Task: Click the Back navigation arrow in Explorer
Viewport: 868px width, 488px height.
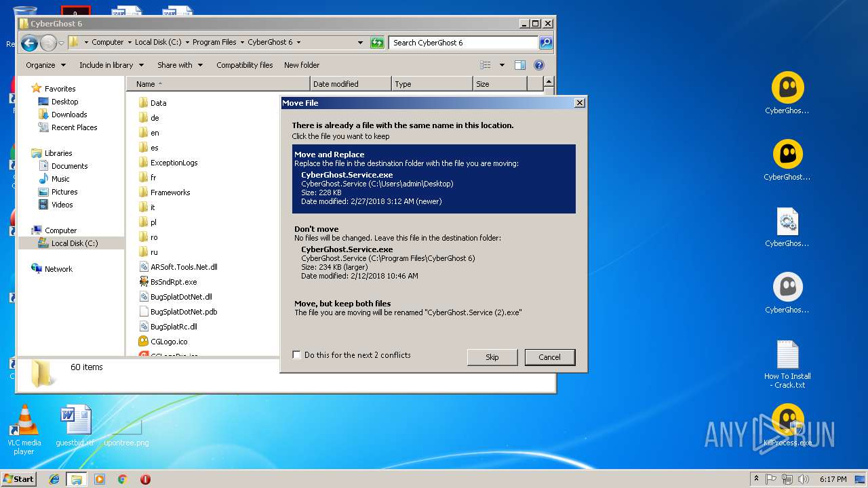Action: coord(29,43)
